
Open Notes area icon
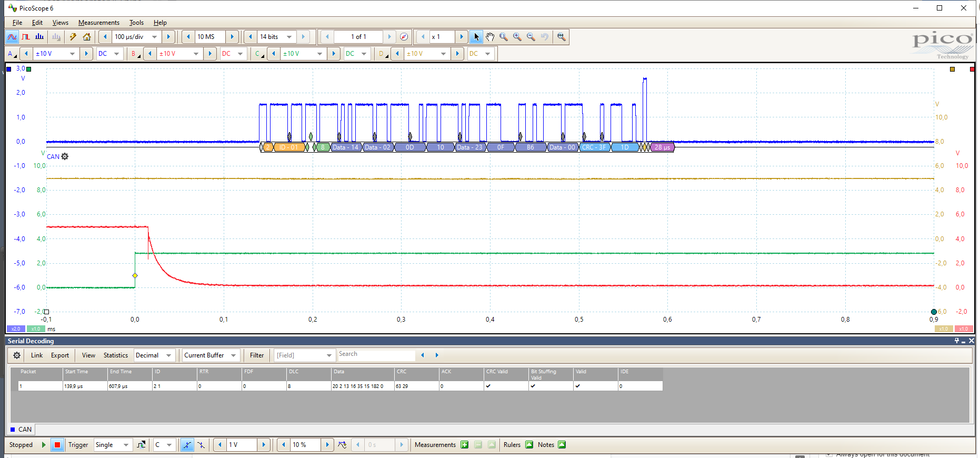pos(562,445)
